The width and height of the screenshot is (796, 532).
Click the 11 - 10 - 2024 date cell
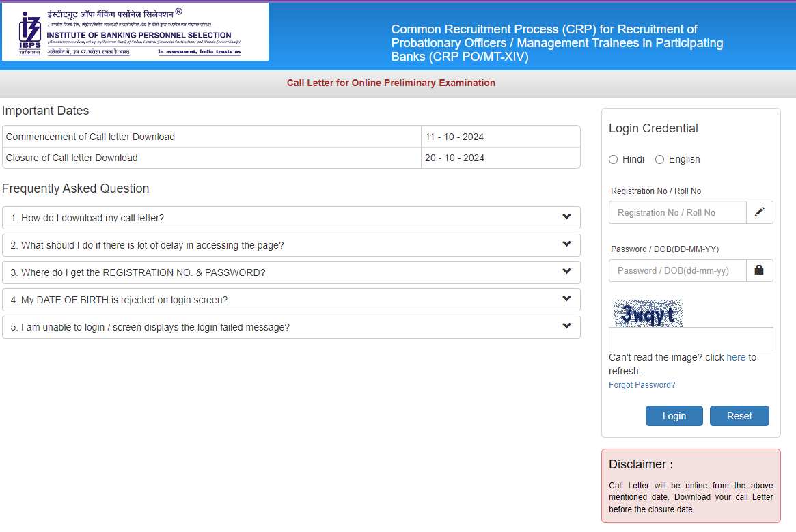click(x=501, y=137)
